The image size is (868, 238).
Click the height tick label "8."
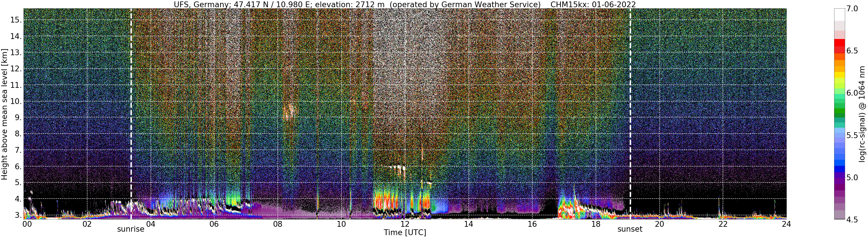point(18,134)
